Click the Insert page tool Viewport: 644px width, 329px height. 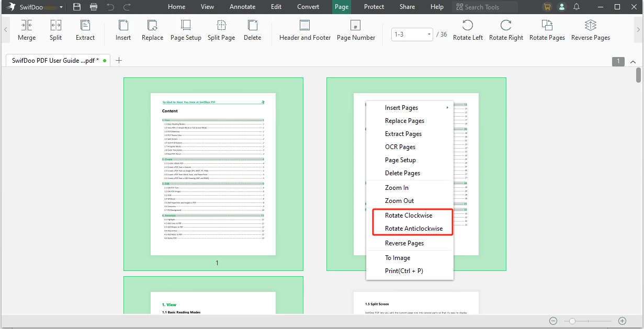coord(123,30)
